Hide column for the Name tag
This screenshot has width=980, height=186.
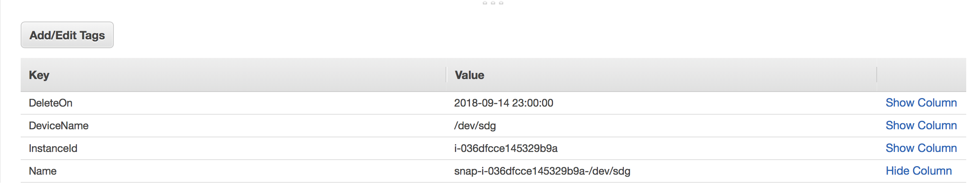click(x=918, y=171)
